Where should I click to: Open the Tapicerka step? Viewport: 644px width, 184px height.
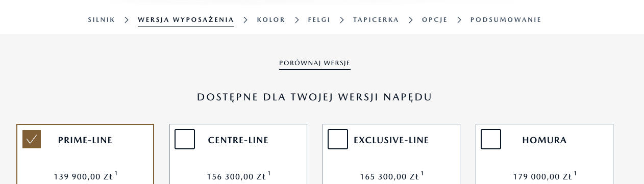pos(376,20)
